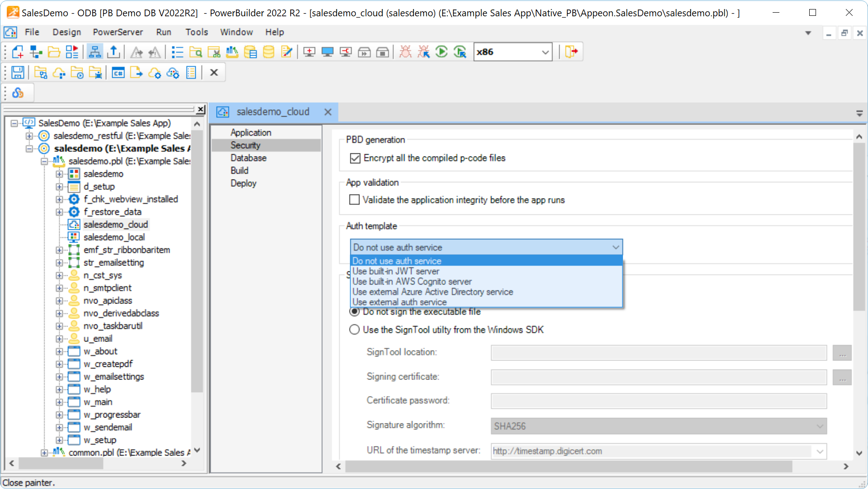Open the Database painter cylinder icon
868x489 pixels.
(x=269, y=52)
